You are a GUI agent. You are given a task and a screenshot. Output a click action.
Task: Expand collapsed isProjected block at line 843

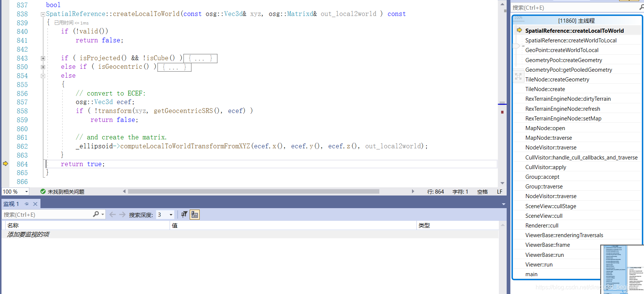[43, 58]
